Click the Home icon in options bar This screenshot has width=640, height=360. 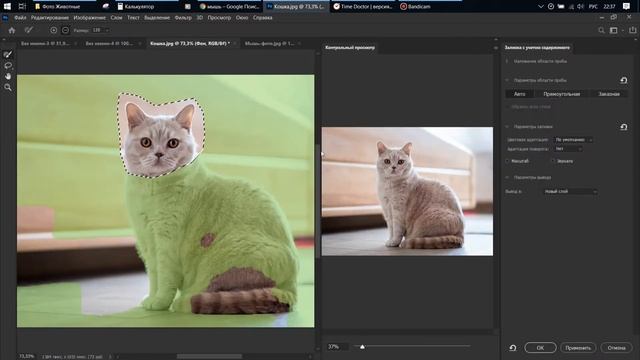tap(12, 30)
